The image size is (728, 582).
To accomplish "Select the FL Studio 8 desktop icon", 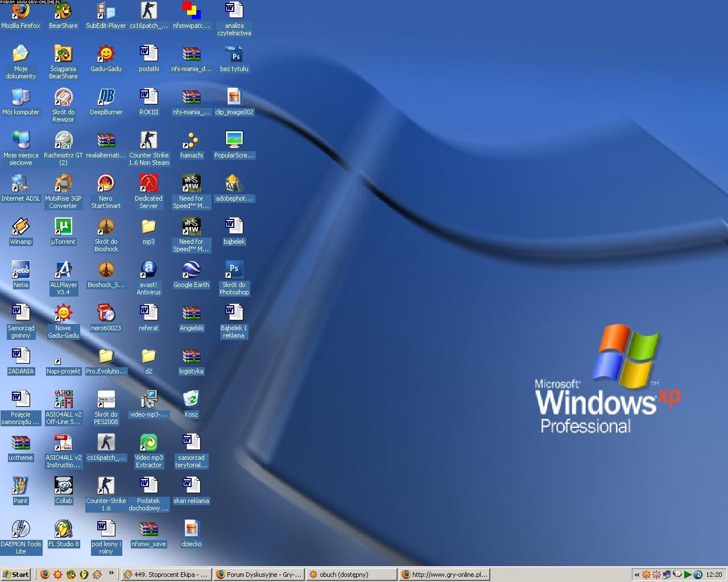I will point(63,534).
